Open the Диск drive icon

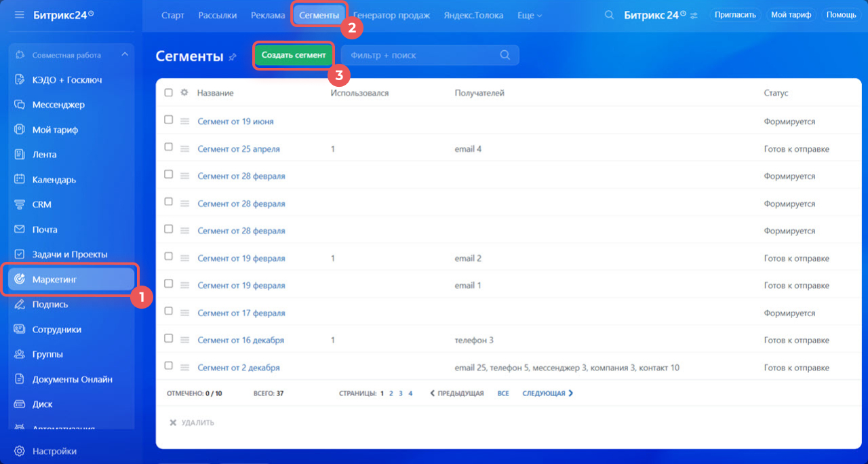coord(20,404)
